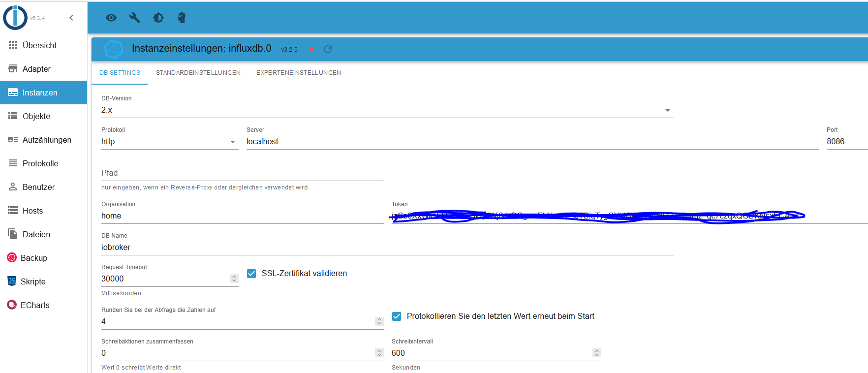Click the Instanzen icon
This screenshot has height=373, width=868.
click(x=13, y=93)
